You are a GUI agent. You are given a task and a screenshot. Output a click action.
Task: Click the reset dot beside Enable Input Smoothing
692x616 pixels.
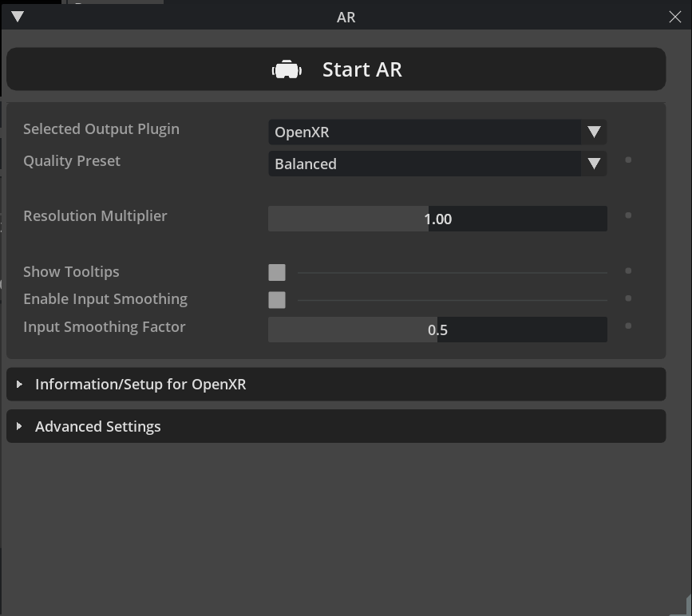(x=628, y=298)
